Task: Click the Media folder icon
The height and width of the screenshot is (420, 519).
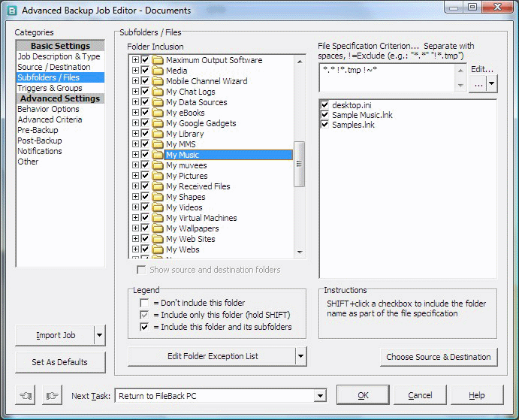Action: pos(158,71)
